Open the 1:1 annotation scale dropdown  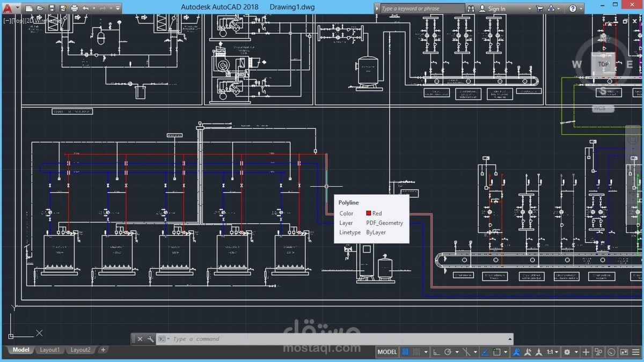(552, 352)
